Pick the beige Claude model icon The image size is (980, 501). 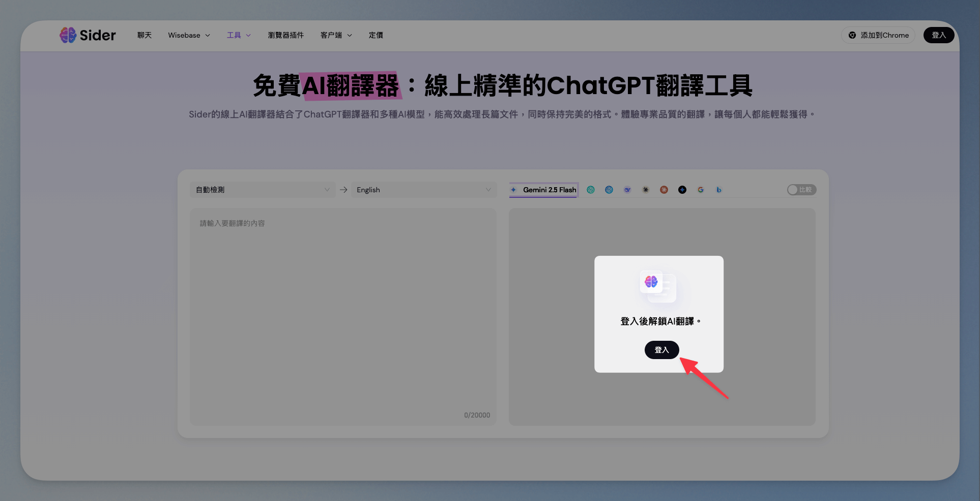(x=645, y=190)
